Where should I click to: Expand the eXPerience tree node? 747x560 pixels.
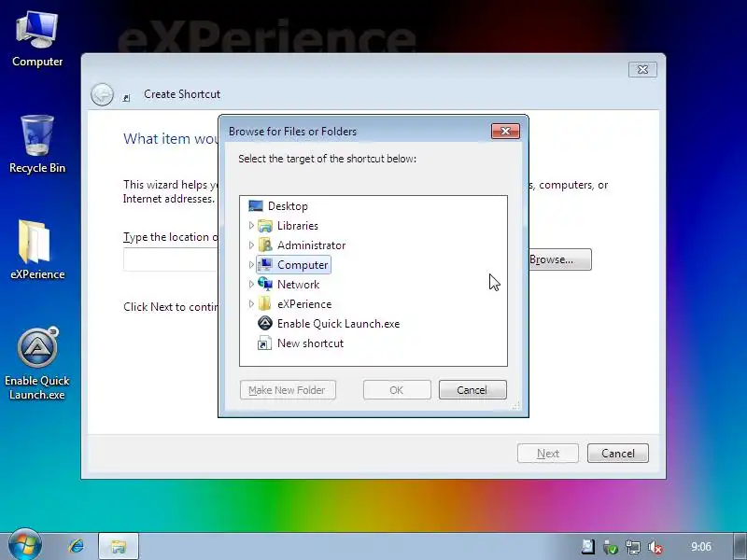(251, 304)
